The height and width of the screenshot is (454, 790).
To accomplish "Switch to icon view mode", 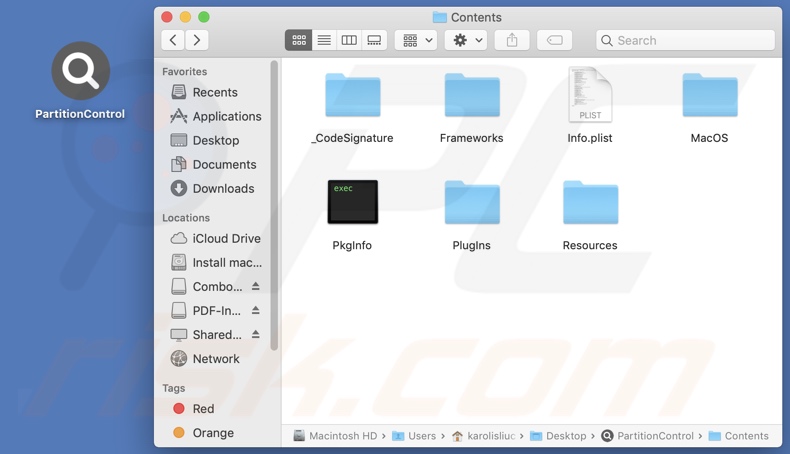I will point(299,40).
